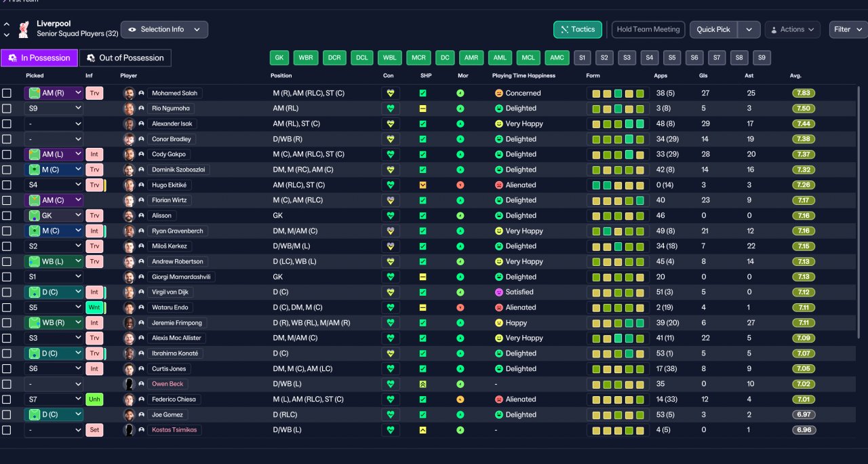Expand the Quick Pick arrow menu
The height and width of the screenshot is (464, 868).
click(749, 30)
